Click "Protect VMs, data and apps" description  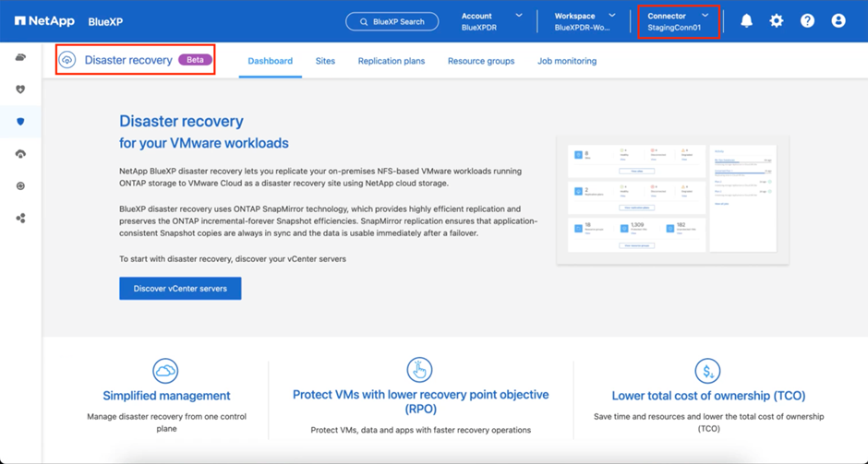click(x=421, y=430)
